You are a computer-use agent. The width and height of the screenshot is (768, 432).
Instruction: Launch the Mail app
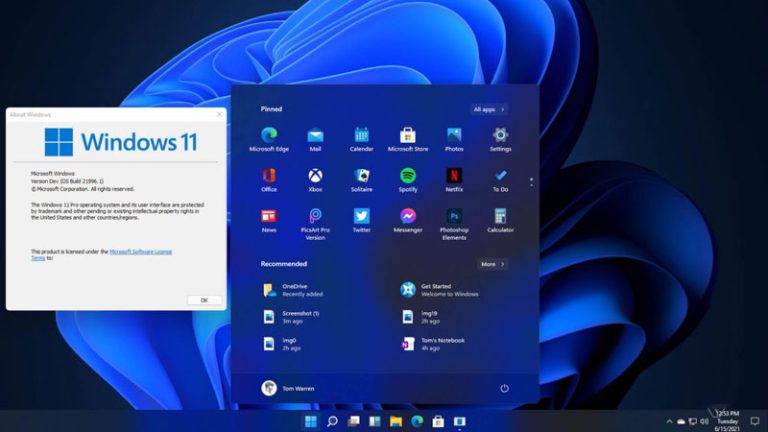(x=315, y=135)
